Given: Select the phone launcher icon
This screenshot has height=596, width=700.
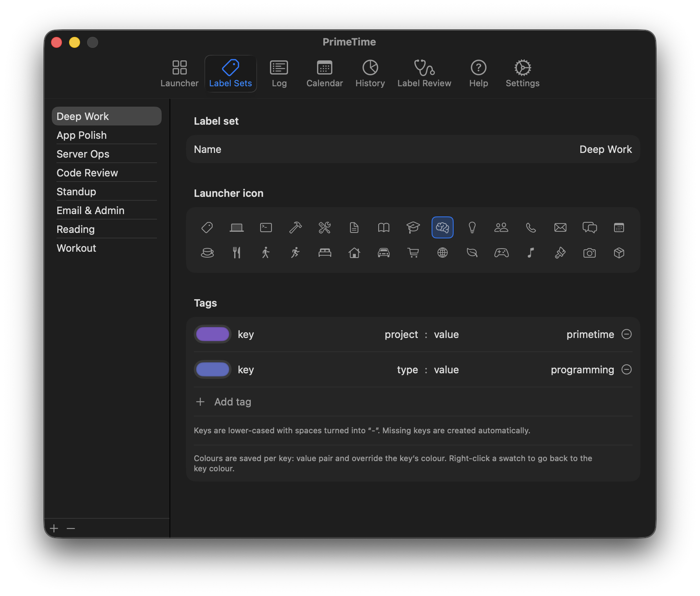Looking at the screenshot, I should click(x=531, y=227).
